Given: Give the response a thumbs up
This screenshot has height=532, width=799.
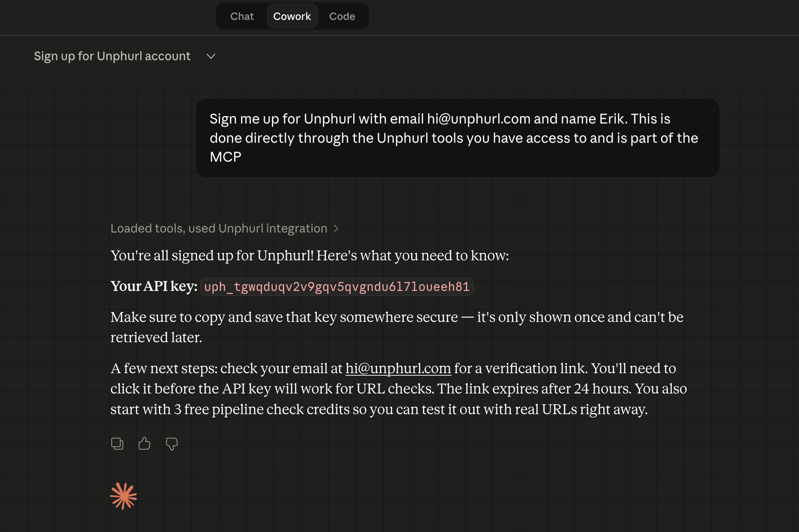Looking at the screenshot, I should [144, 444].
